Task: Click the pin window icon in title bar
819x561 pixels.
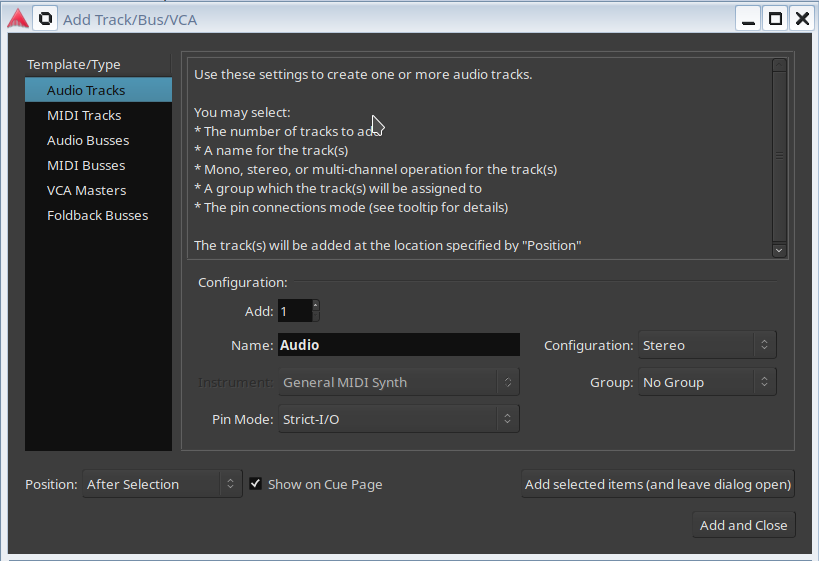Action: (x=45, y=18)
